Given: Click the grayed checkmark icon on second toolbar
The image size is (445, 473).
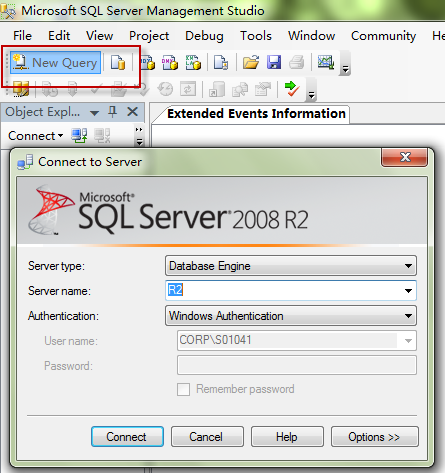Looking at the screenshot, I should click(x=96, y=89).
